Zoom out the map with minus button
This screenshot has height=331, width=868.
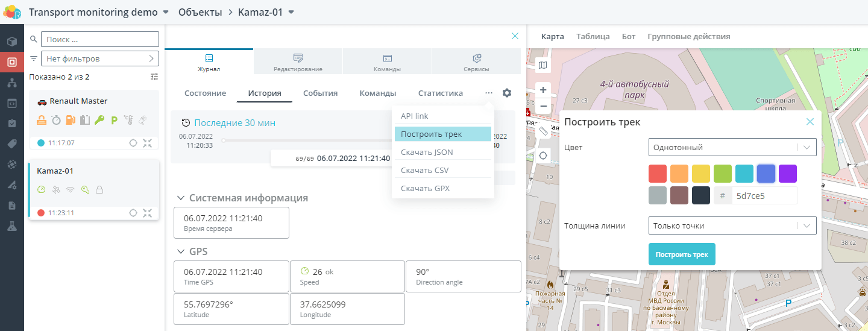(x=543, y=106)
